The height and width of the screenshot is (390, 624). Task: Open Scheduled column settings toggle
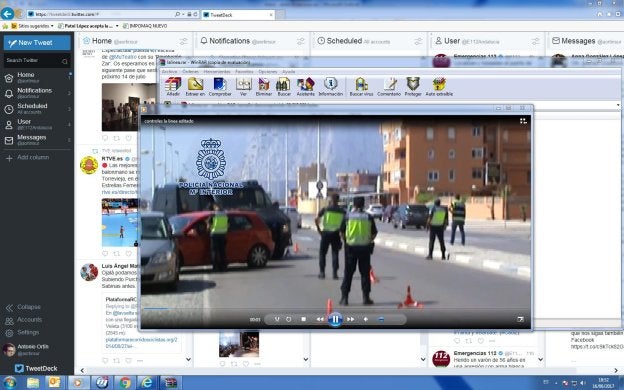tap(418, 41)
